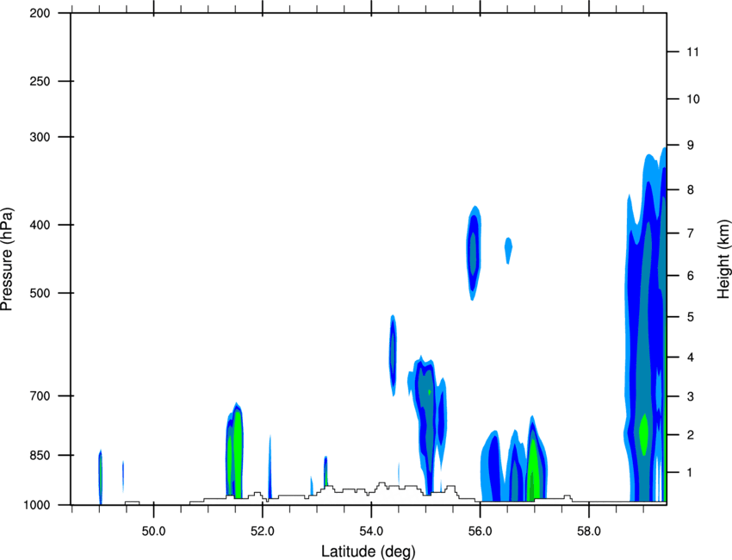
Task: Click the green core near latitude 59
Action: tap(644, 434)
